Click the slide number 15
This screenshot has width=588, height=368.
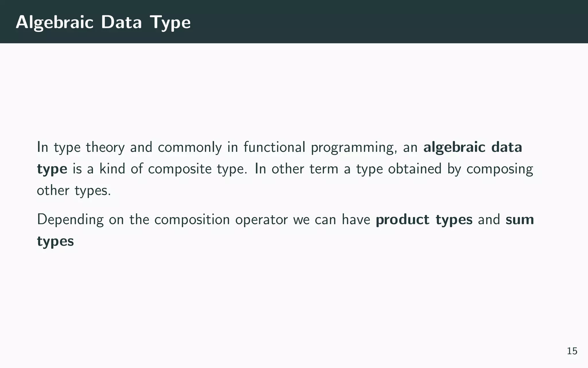[x=572, y=351]
